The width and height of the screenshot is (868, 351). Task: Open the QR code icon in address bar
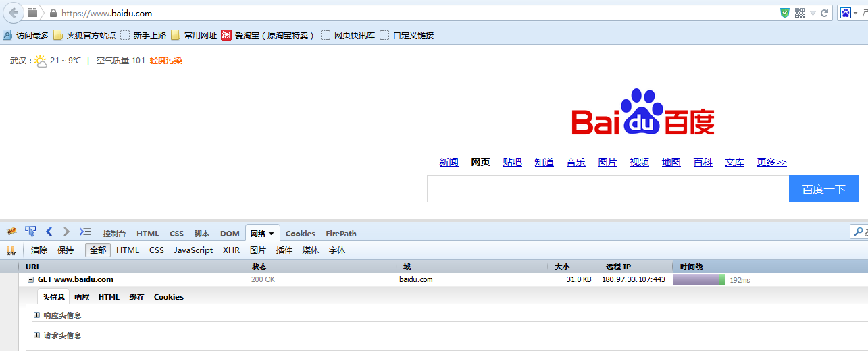800,13
